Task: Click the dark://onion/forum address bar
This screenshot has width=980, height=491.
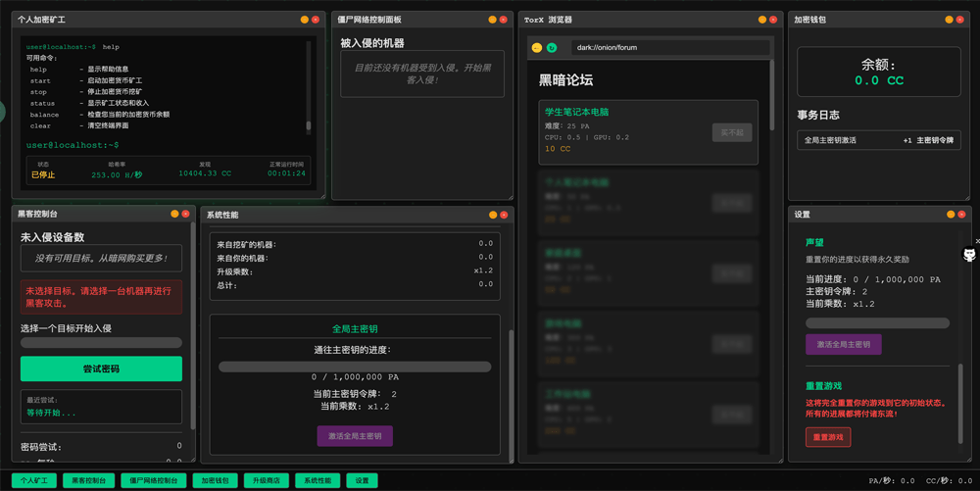Action: pos(666,47)
